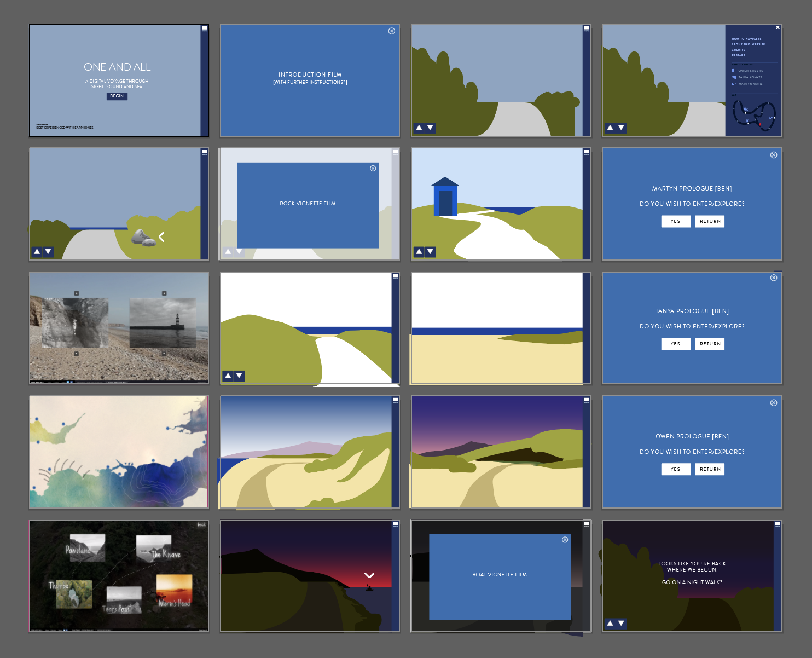Select the Owen Sheers icon under Jump to Artwork

click(x=733, y=71)
